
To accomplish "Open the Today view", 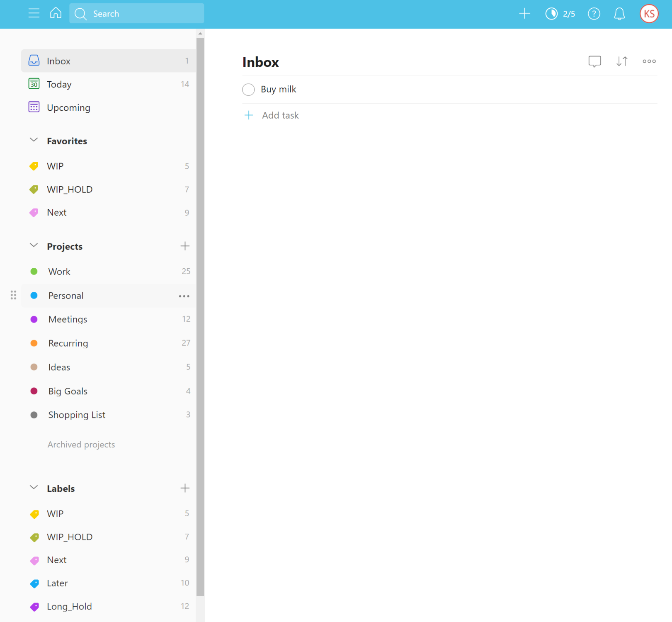I will pos(108,84).
